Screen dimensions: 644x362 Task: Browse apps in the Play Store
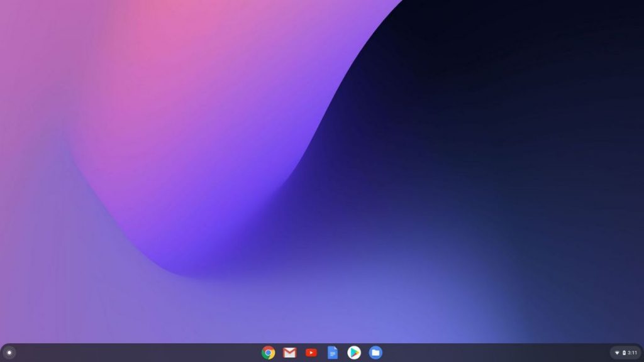pos(355,353)
